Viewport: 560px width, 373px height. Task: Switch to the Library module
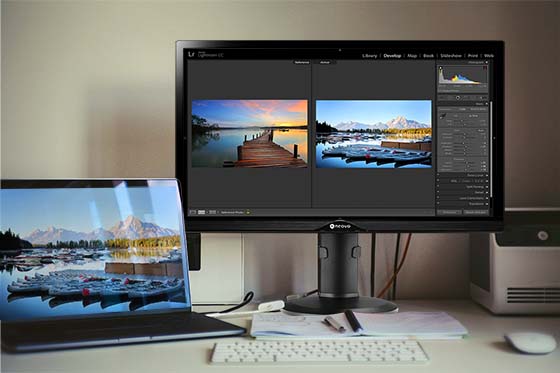coord(369,56)
